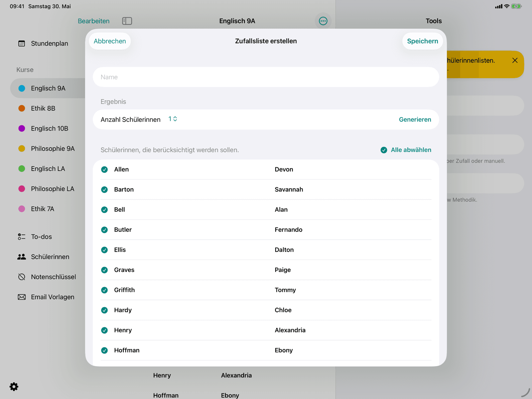The image size is (532, 399).
Task: Click Abbrechen to cancel the dialog
Action: (x=110, y=41)
